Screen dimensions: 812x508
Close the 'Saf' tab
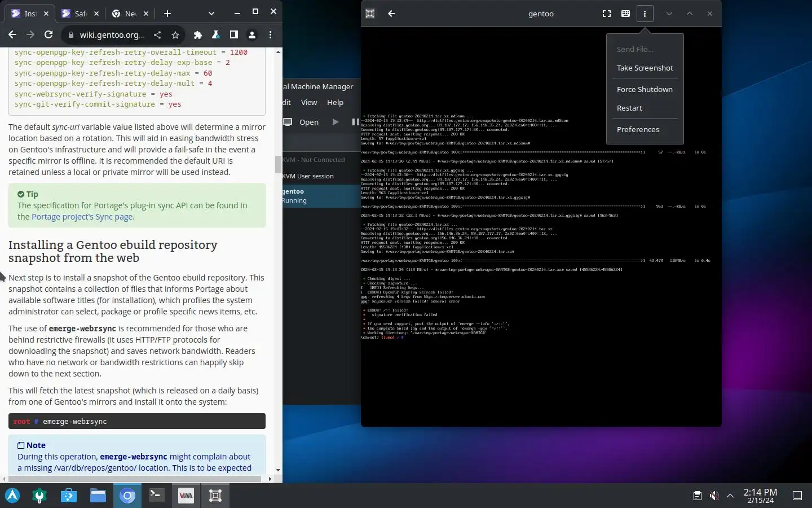(x=96, y=14)
